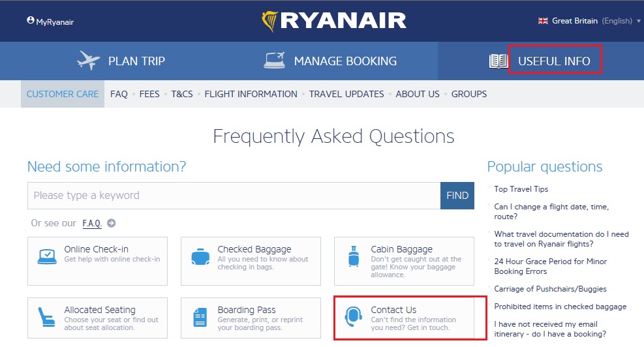
Task: Open the Online Check-in help card
Action: click(97, 261)
